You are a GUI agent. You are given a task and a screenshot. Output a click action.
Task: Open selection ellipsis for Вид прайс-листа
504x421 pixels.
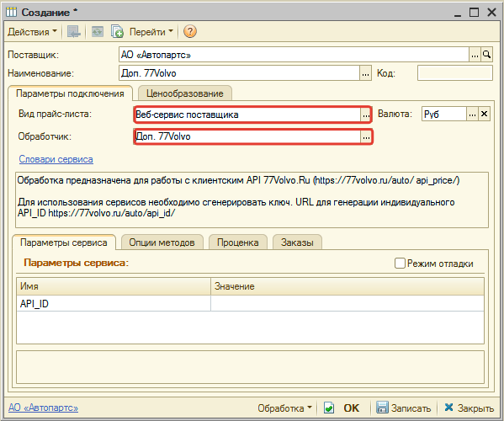coord(365,115)
